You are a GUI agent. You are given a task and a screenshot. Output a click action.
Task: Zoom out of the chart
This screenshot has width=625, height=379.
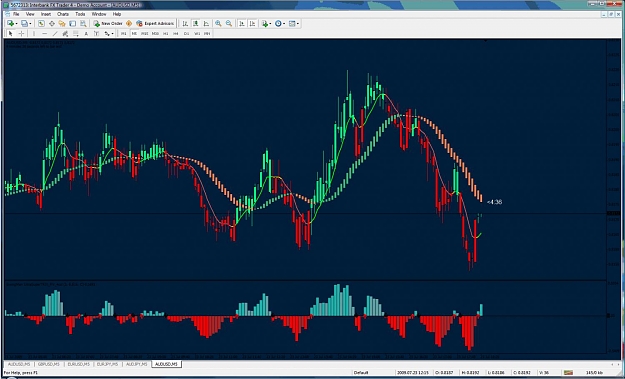tap(229, 24)
